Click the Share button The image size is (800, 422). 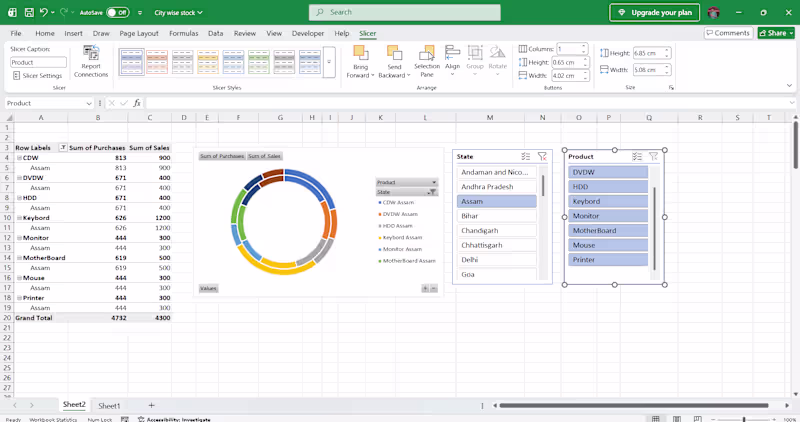pos(776,33)
